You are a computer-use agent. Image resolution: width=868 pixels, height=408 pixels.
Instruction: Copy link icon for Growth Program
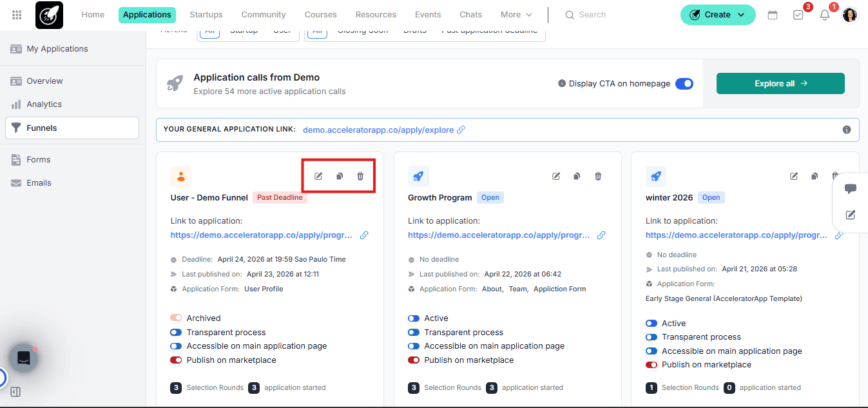601,235
